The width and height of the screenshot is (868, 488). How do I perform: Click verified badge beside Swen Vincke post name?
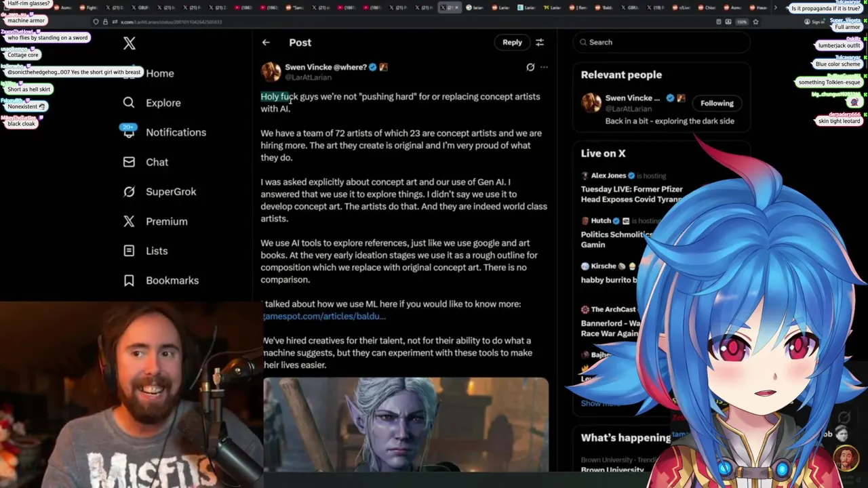point(372,67)
